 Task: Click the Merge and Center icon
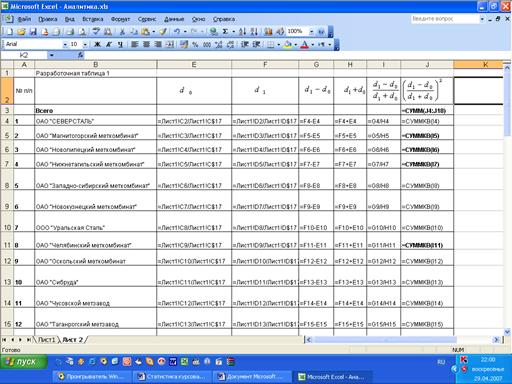[x=170, y=44]
